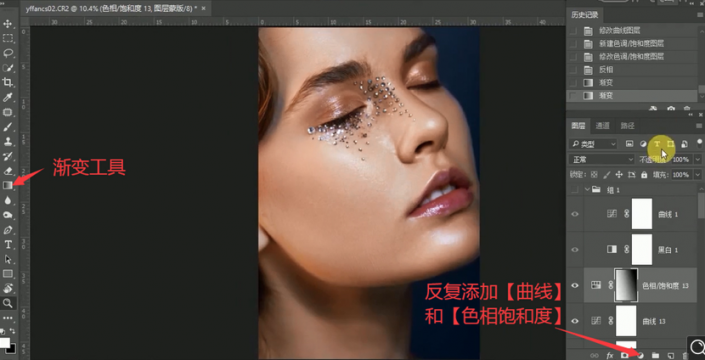Click the create new group folder icon
Screen dimensions: 705x360
[x=655, y=355]
